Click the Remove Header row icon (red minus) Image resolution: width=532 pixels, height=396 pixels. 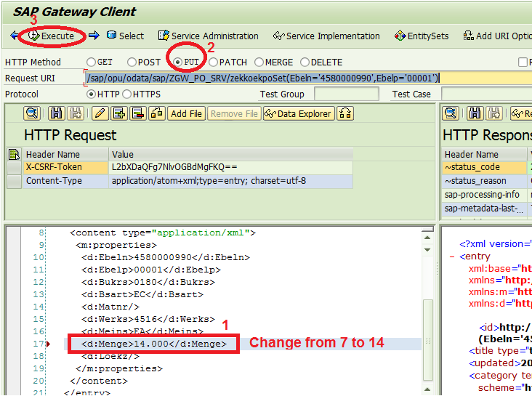coord(138,113)
